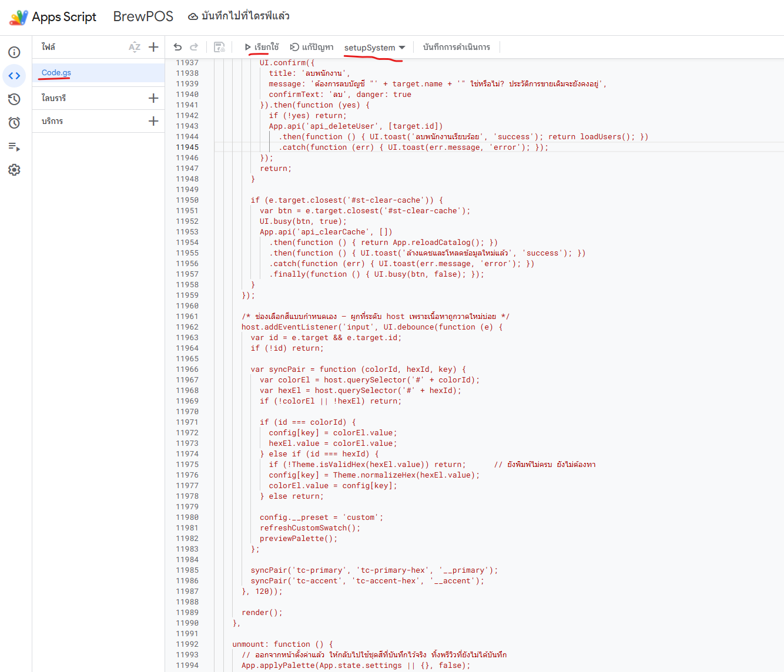The height and width of the screenshot is (672, 784).
Task: Open Project history clock icon
Action: tap(14, 99)
